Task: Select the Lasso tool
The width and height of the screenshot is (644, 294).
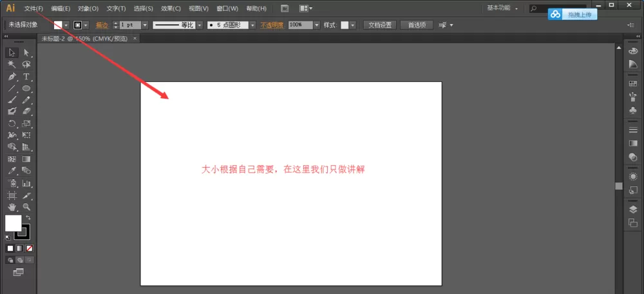Action: [26, 64]
